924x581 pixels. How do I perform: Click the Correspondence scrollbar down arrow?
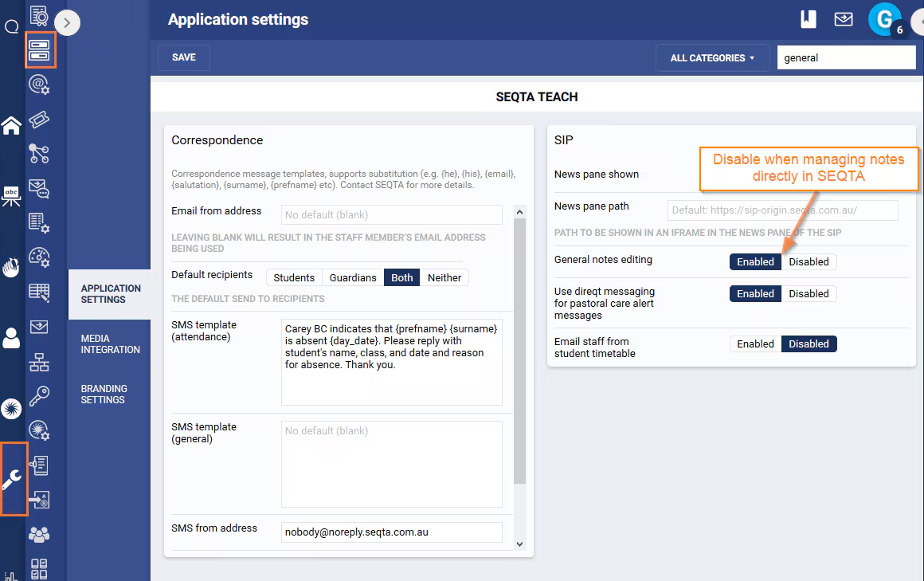click(519, 544)
